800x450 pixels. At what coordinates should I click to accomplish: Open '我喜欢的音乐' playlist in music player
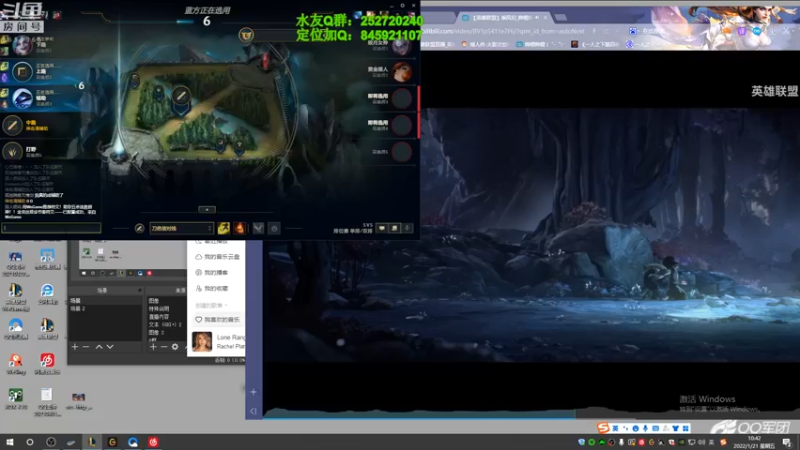218,319
